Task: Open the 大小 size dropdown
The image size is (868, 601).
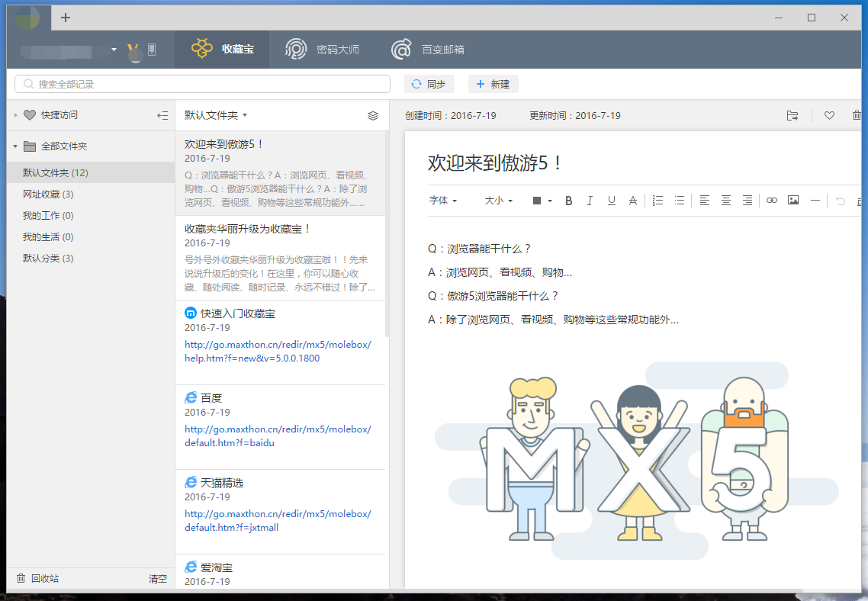Action: point(499,201)
